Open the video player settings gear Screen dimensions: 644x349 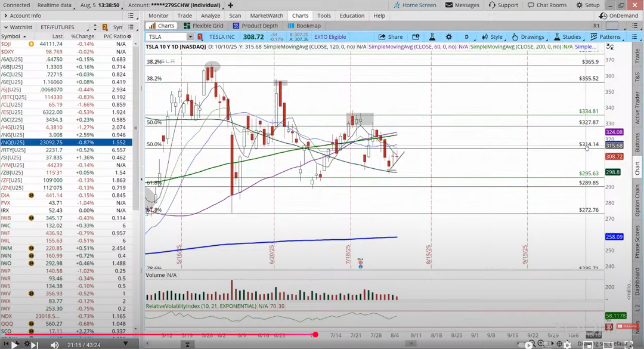(x=567, y=344)
